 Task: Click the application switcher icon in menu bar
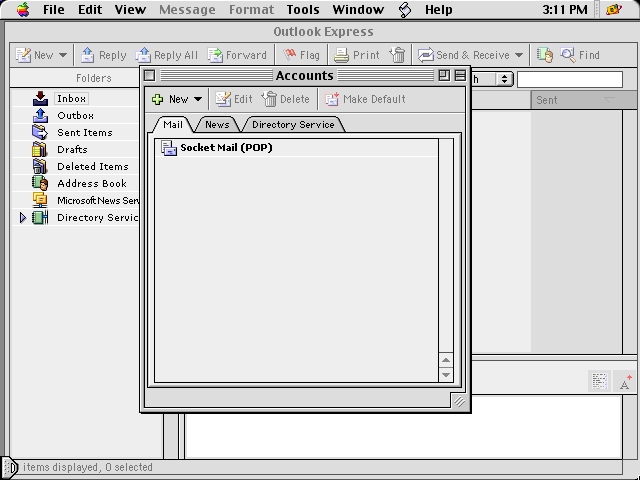[x=613, y=9]
